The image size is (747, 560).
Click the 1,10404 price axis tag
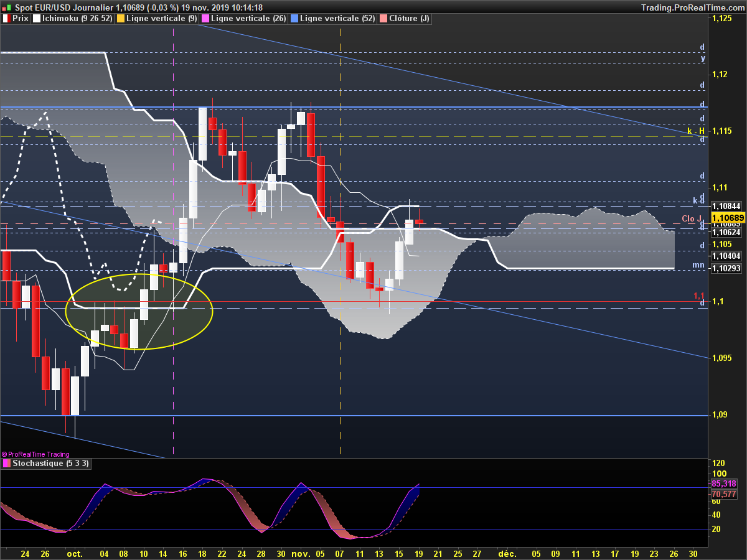(x=726, y=256)
